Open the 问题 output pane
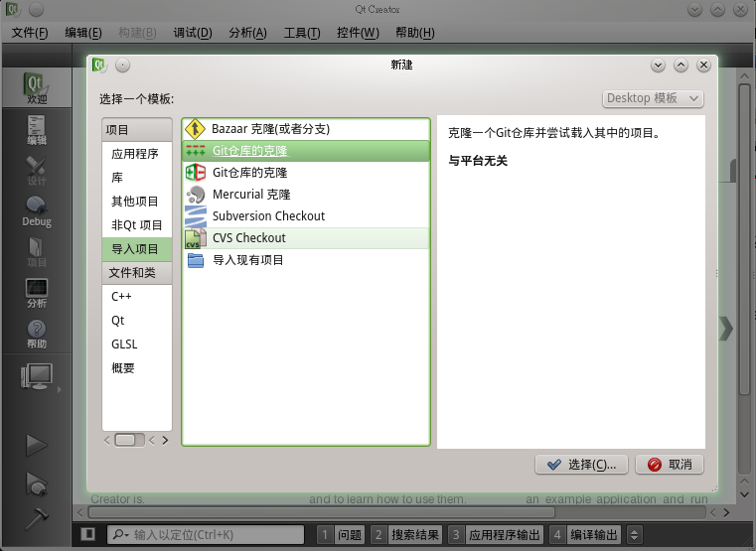The width and height of the screenshot is (756, 551). click(342, 535)
